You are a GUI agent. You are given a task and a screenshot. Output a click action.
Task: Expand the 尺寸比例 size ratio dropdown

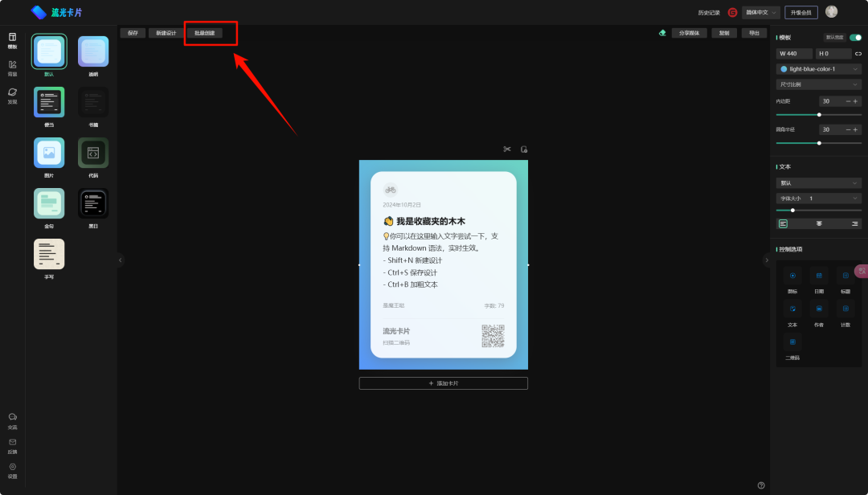click(818, 84)
